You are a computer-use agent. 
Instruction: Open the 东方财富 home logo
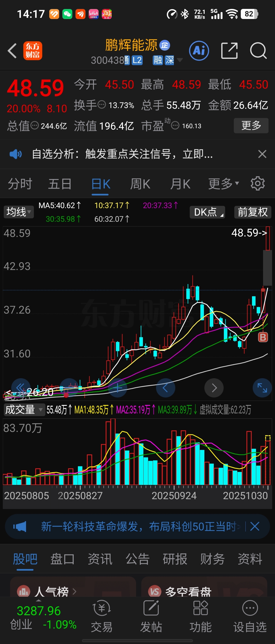click(33, 51)
